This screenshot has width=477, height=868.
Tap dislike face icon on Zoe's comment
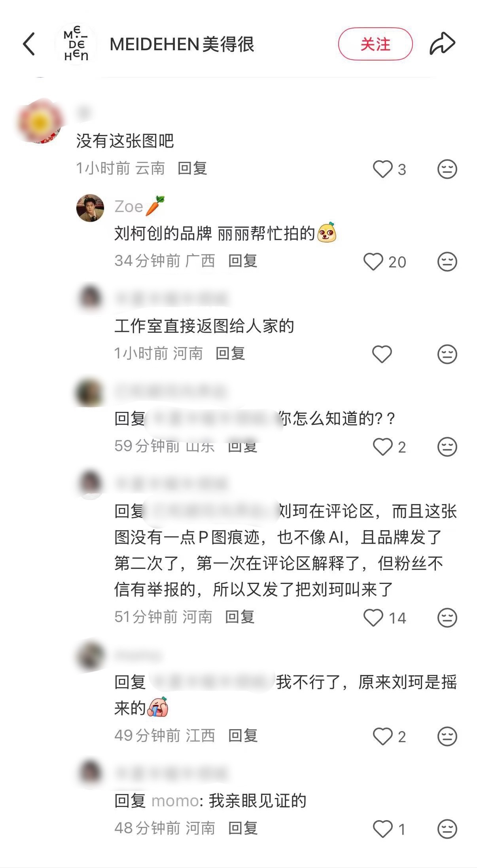point(447,262)
